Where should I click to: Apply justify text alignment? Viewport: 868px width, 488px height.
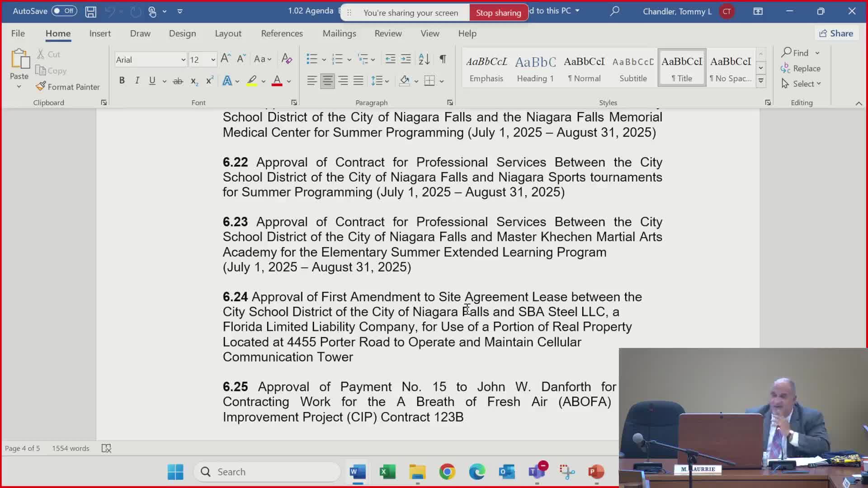359,81
